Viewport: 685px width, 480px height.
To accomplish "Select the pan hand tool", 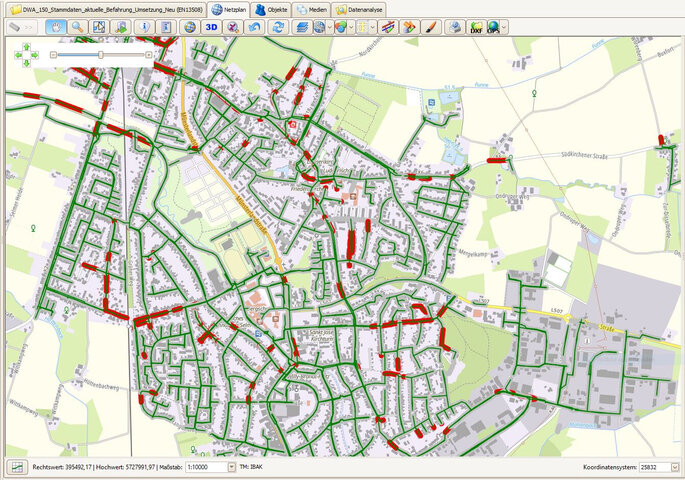I will click(55, 27).
